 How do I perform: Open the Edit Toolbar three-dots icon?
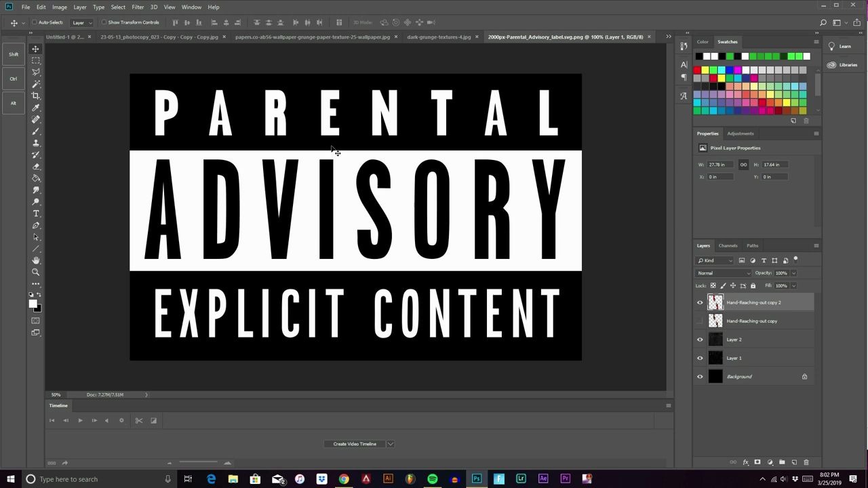(36, 284)
